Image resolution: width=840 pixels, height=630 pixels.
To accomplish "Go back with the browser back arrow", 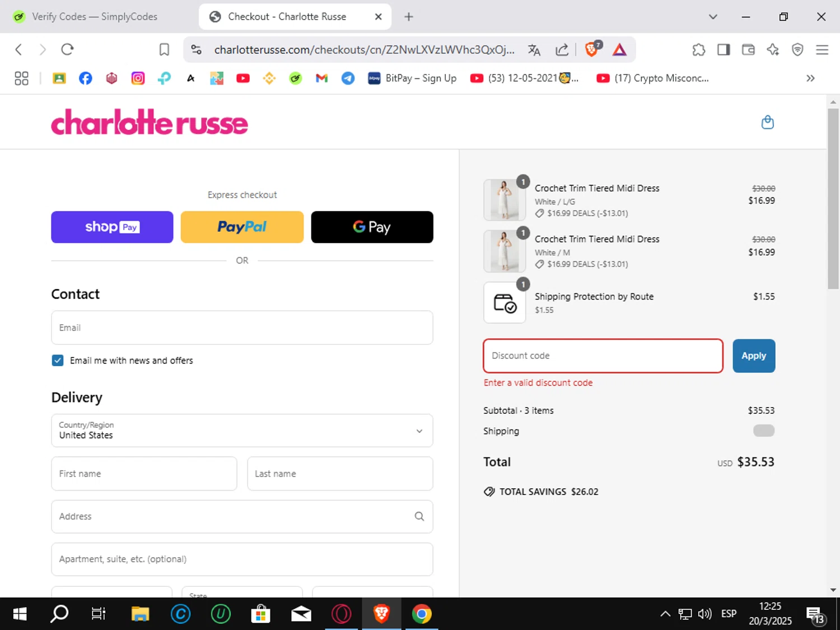I will (18, 49).
